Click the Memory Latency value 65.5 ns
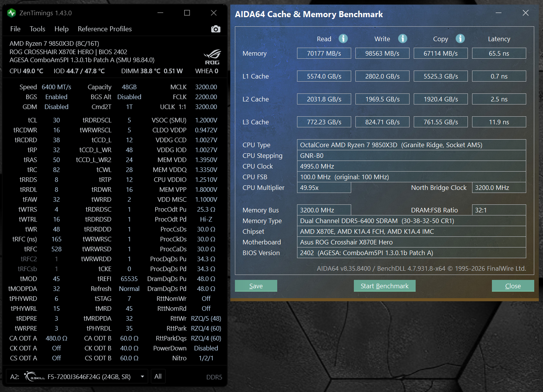Screen dimensions: 543x392 pyautogui.click(x=499, y=53)
